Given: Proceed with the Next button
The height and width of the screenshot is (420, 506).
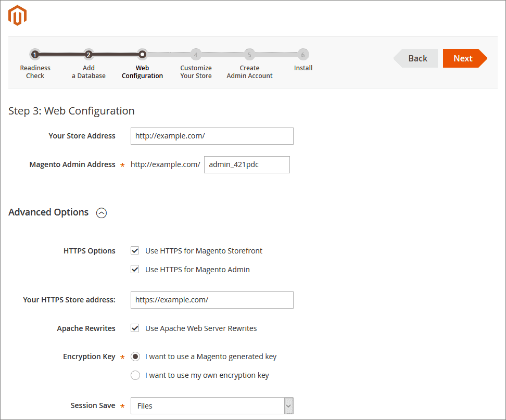Looking at the screenshot, I should tap(465, 58).
